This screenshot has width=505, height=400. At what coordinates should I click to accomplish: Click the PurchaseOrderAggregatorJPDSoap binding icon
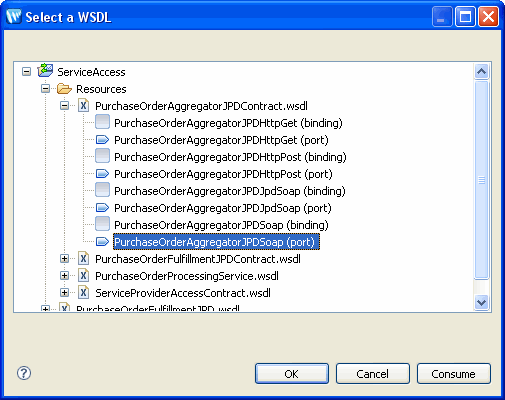tap(102, 224)
